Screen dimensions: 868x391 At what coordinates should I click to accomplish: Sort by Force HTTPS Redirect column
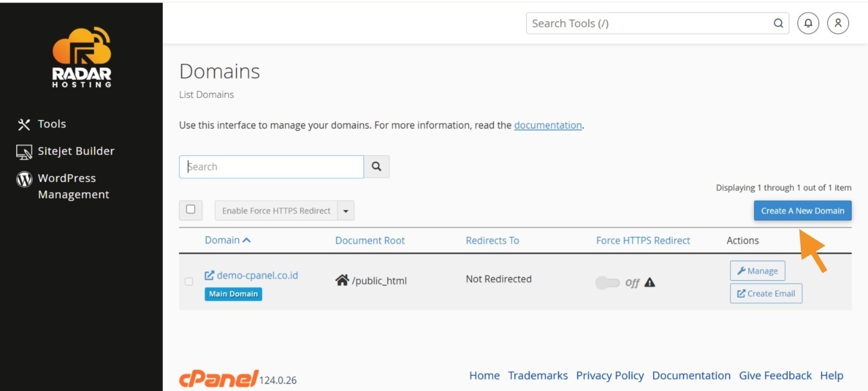pos(643,241)
